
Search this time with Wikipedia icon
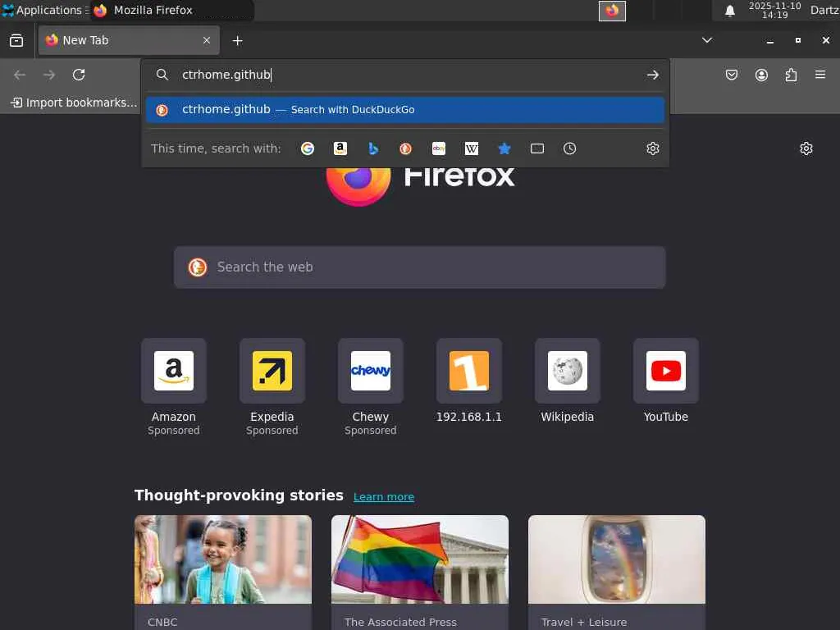(x=472, y=148)
